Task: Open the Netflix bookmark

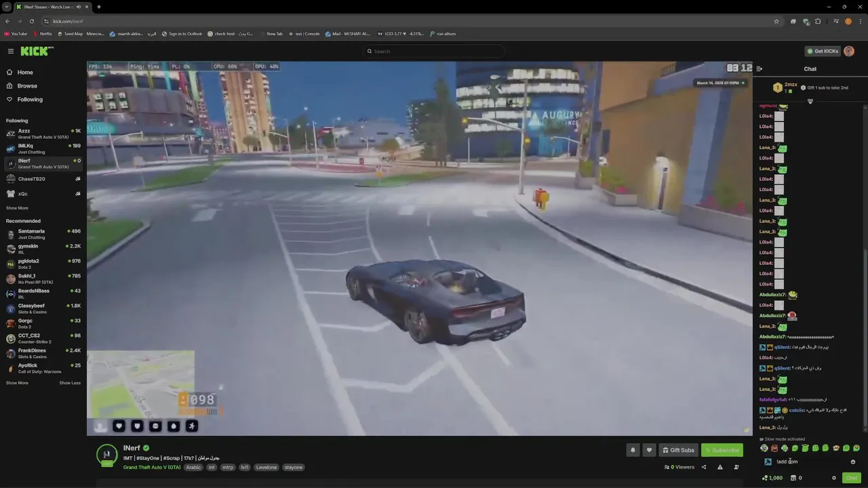Action: (x=42, y=34)
